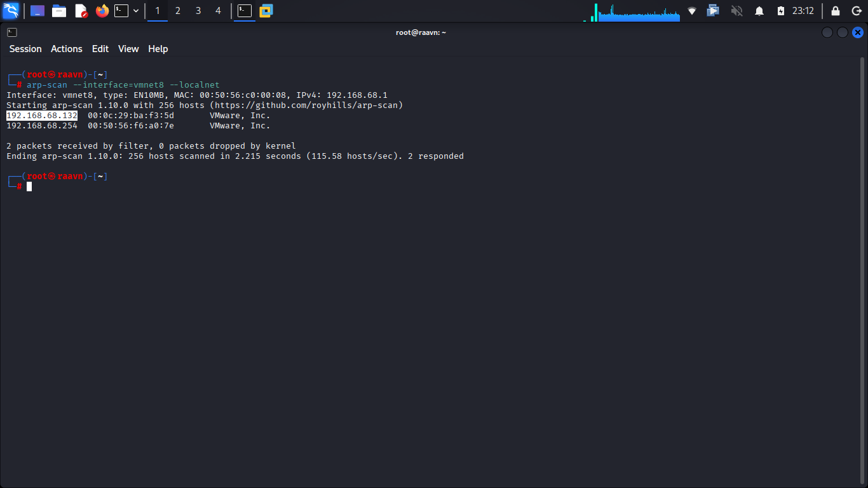Open the Kali dragon applications menu
Screen dimensions: 868x488
point(11,11)
